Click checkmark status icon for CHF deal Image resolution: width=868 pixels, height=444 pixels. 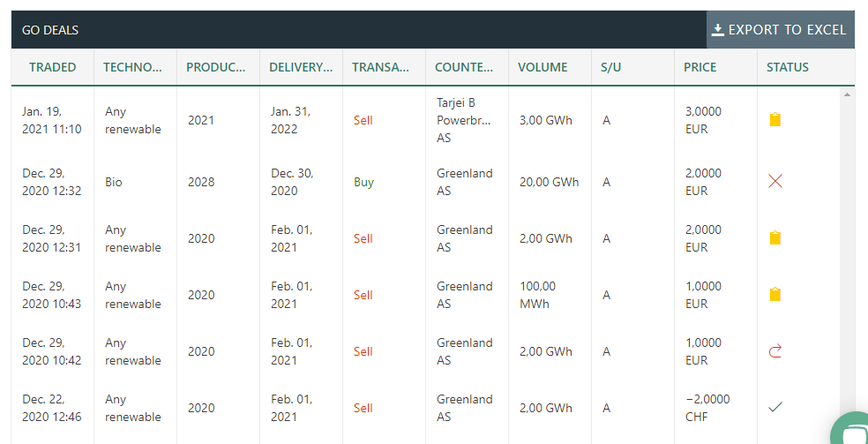[775, 408]
